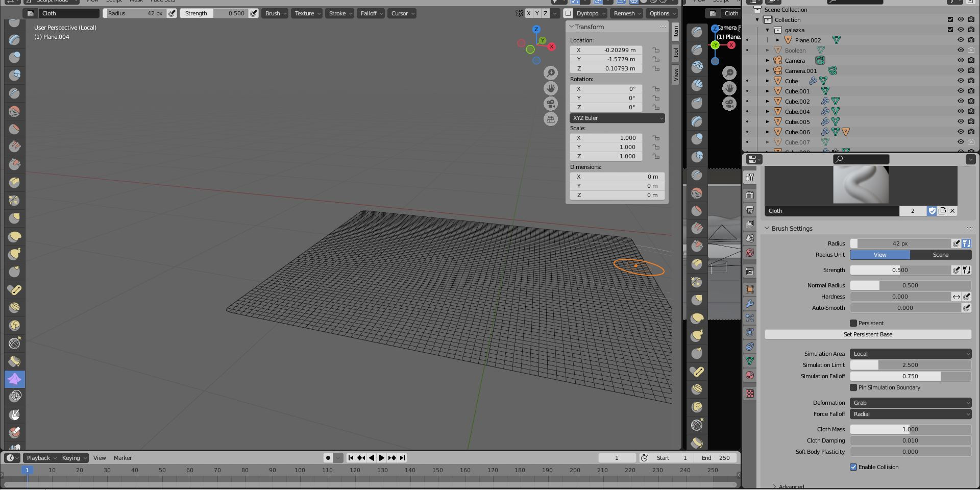Toggle camera view in the main viewport
The height and width of the screenshot is (490, 980).
click(x=551, y=104)
